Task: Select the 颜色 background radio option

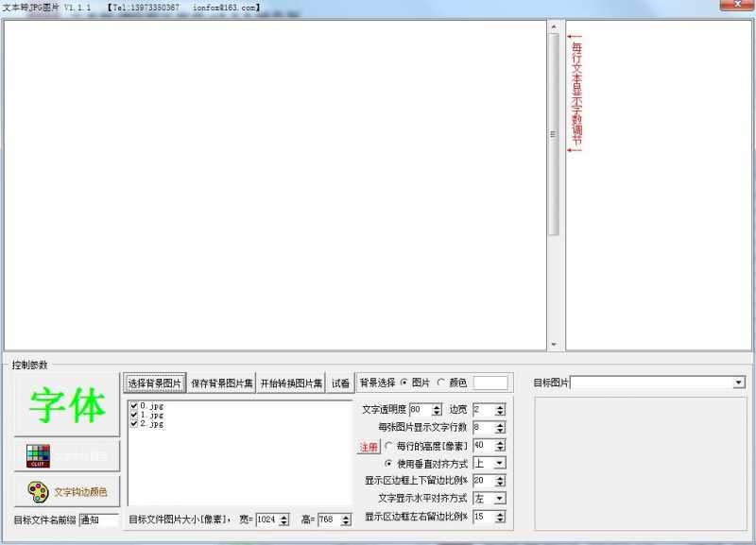Action: pos(439,382)
